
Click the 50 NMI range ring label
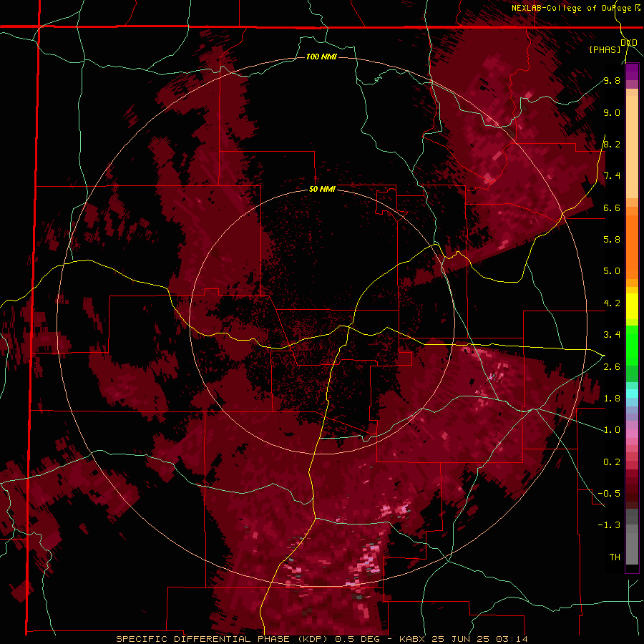(322, 189)
